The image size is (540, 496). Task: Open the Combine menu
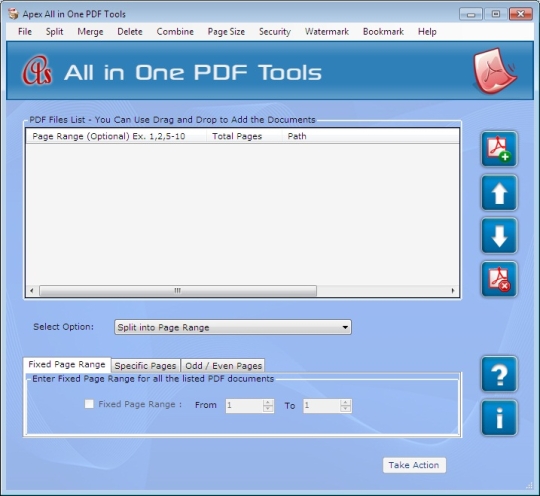175,32
